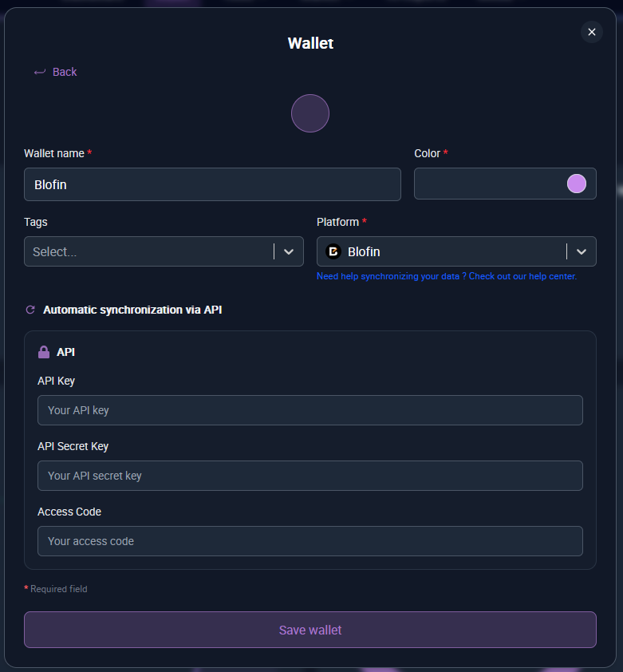Open the Tags select box
The height and width of the screenshot is (672, 623).
[x=148, y=251]
